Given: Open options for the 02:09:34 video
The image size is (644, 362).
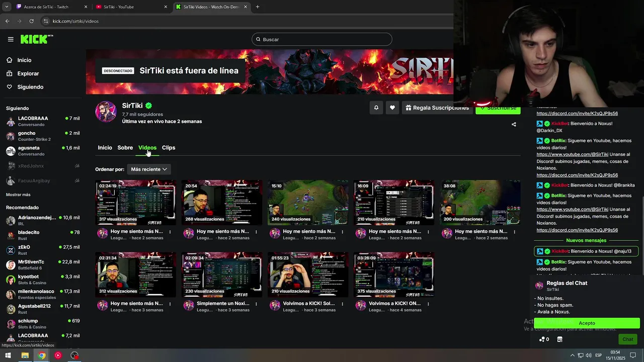Looking at the screenshot, I should [x=256, y=304].
